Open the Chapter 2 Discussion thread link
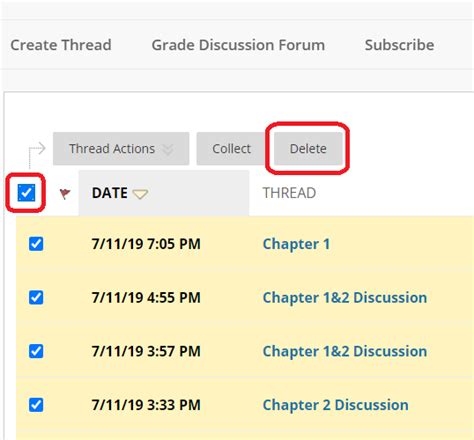474x440 pixels. (335, 405)
